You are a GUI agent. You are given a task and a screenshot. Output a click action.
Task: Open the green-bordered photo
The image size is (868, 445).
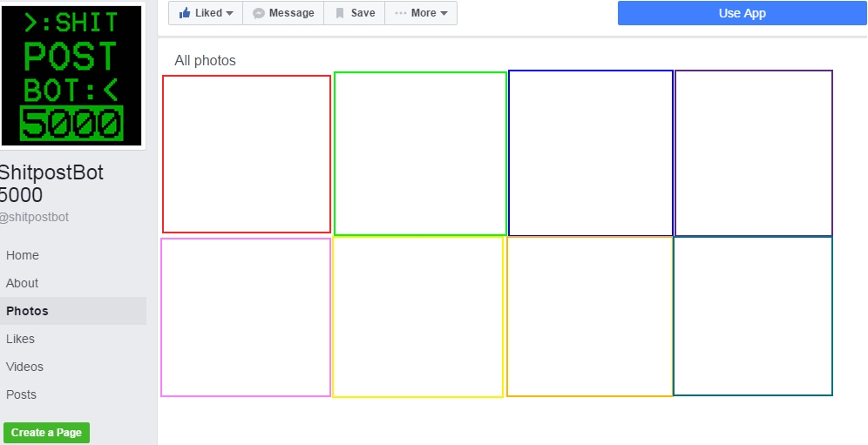(x=420, y=153)
